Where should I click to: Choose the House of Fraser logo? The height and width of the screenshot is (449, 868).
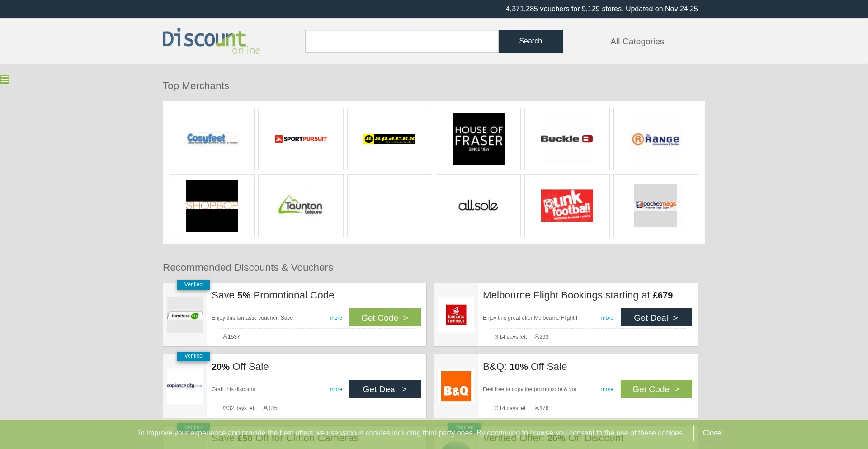(x=478, y=139)
